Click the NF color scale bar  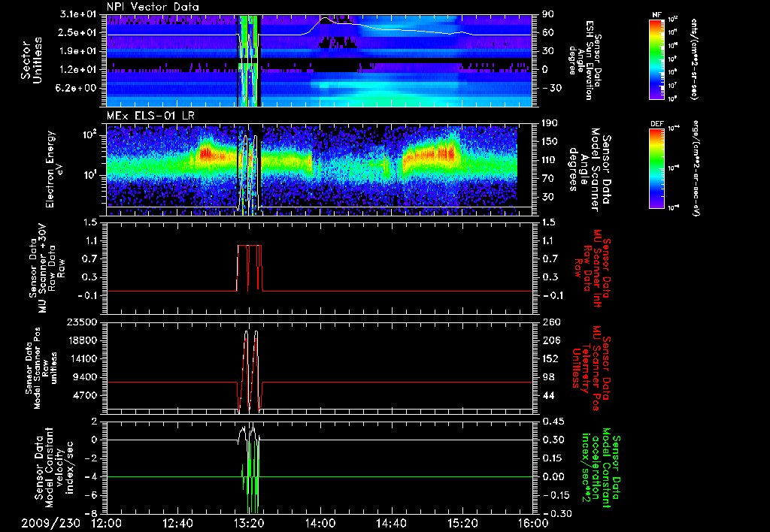pyautogui.click(x=655, y=59)
